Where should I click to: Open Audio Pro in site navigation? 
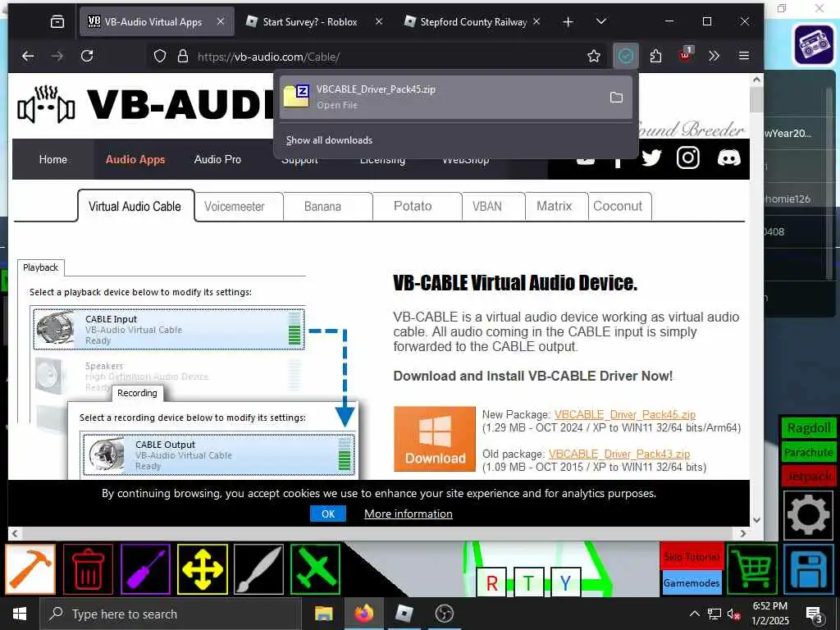click(x=217, y=160)
